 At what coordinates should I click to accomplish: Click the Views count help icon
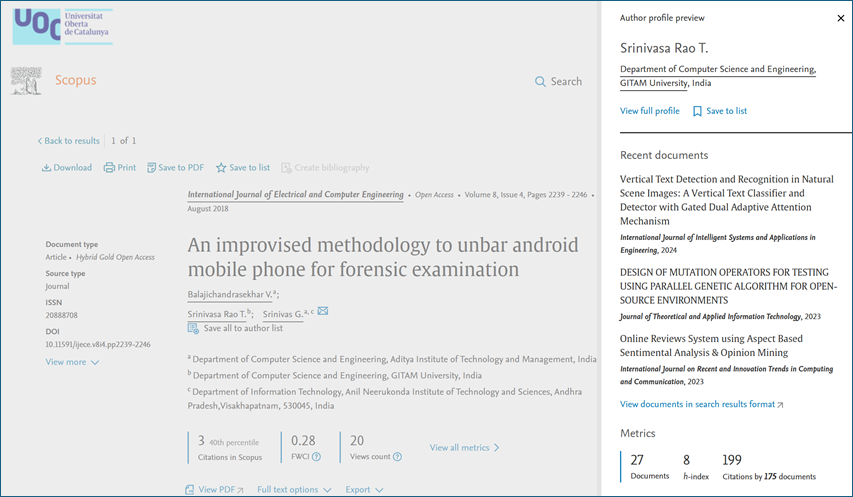[397, 457]
